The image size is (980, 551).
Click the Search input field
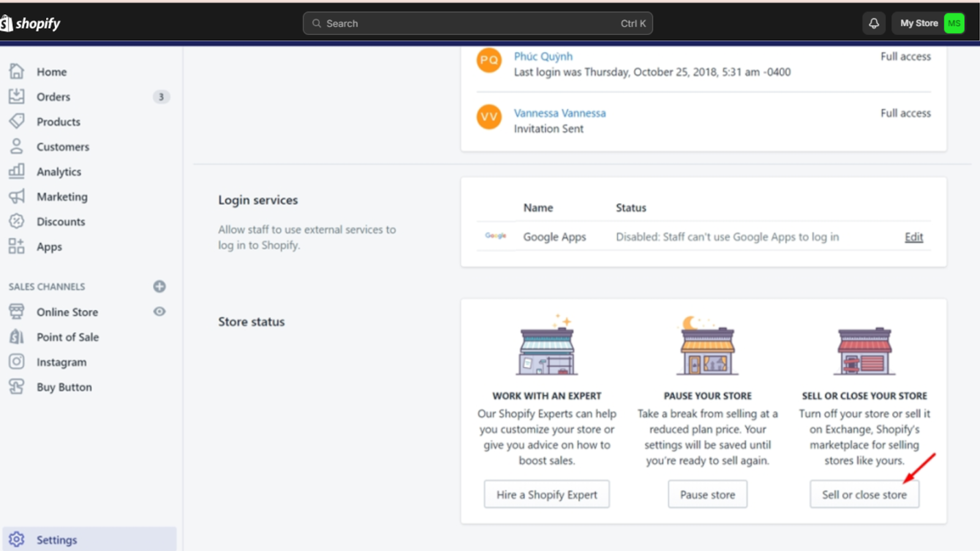478,23
